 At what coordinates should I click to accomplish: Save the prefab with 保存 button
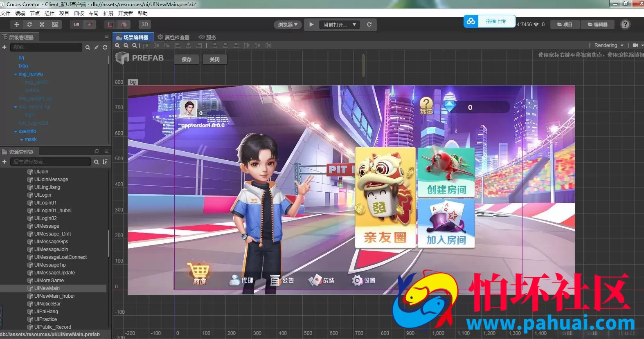[x=187, y=59]
